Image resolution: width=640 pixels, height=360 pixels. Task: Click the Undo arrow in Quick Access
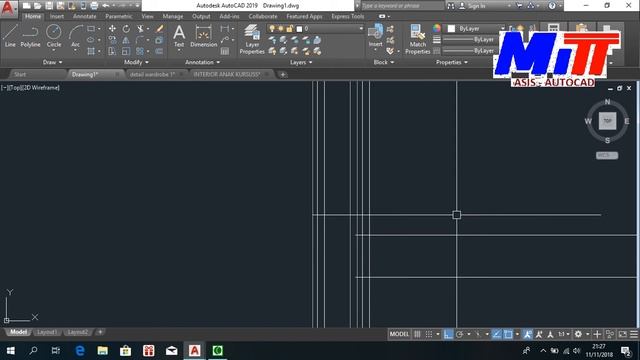tap(106, 6)
